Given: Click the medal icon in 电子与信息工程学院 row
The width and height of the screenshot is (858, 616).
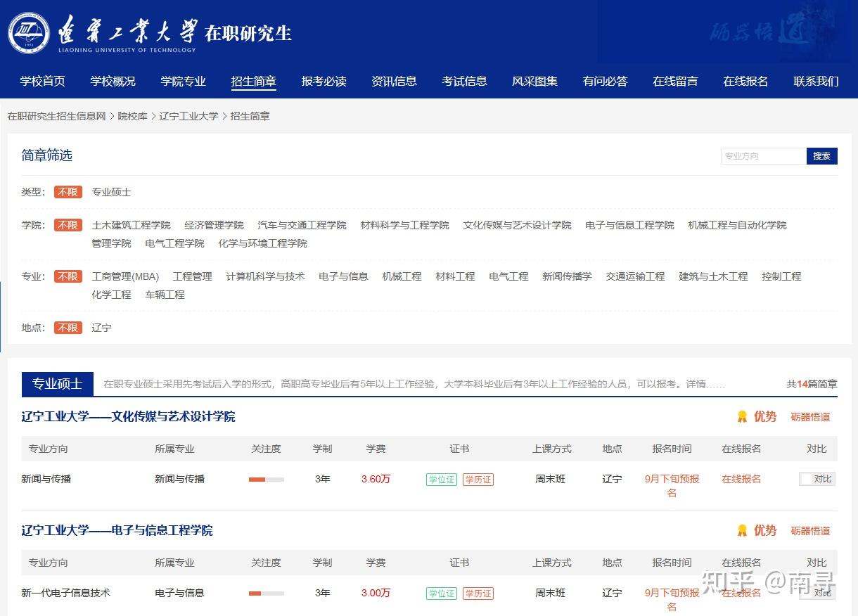Looking at the screenshot, I should click(742, 531).
